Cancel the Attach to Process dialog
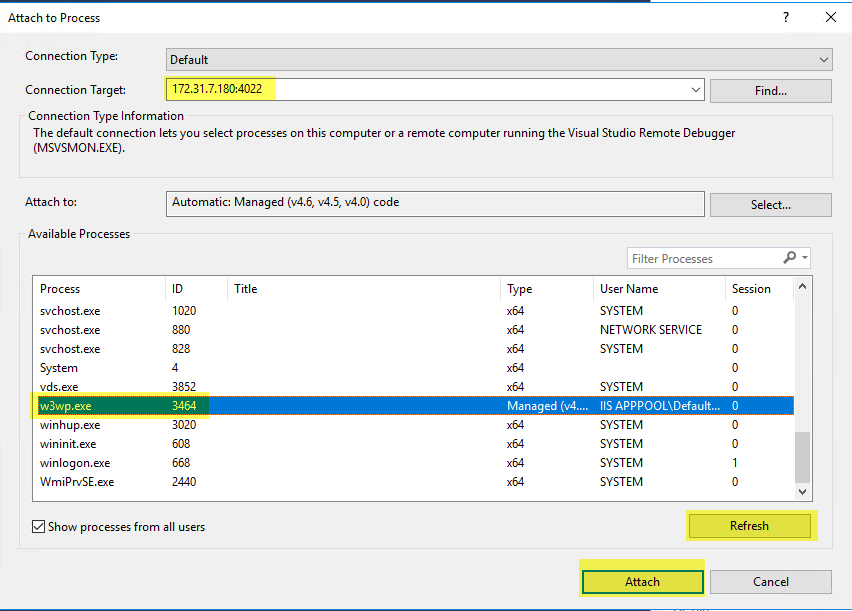Viewport: 852px width, 611px height. click(x=770, y=582)
